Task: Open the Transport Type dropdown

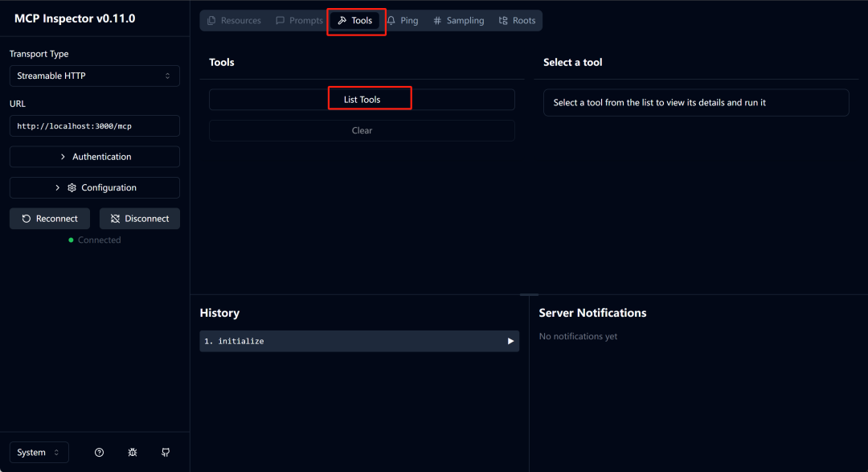Action: 95,76
